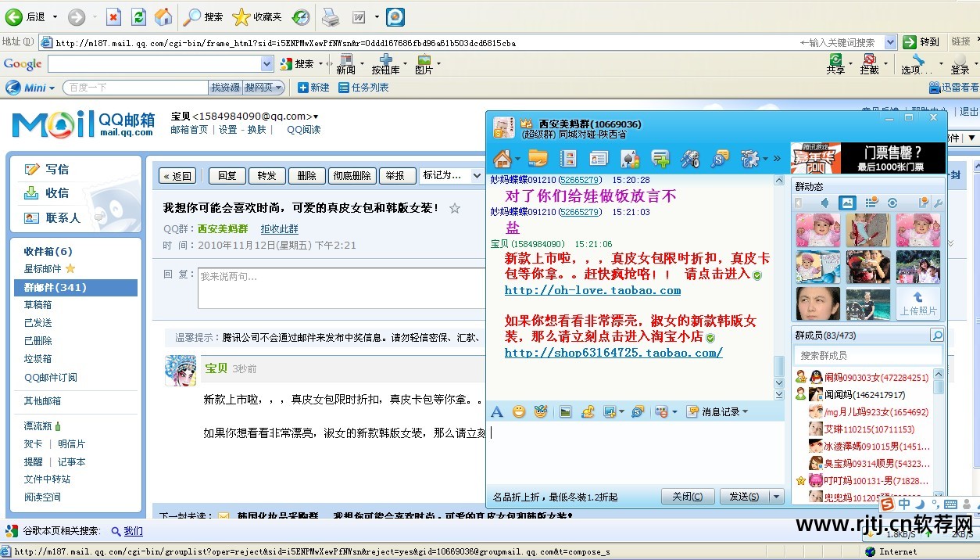The height and width of the screenshot is (560, 980).
Task: Click the 回复 reply button
Action: 227,176
